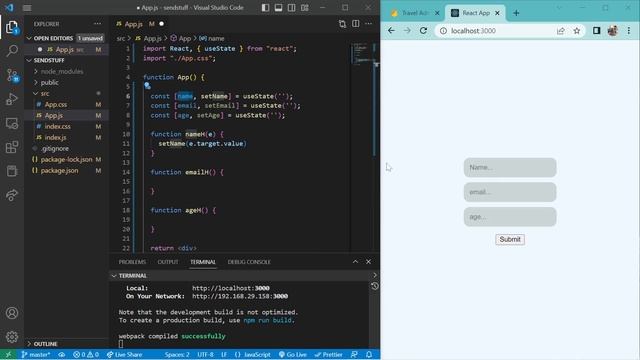Open Accounts menu in activity bar
640x360 pixels.
[12, 313]
